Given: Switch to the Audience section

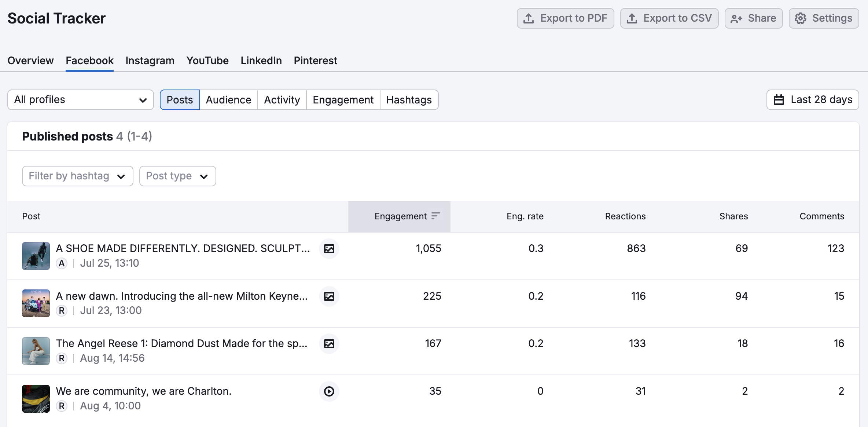Looking at the screenshot, I should (228, 99).
